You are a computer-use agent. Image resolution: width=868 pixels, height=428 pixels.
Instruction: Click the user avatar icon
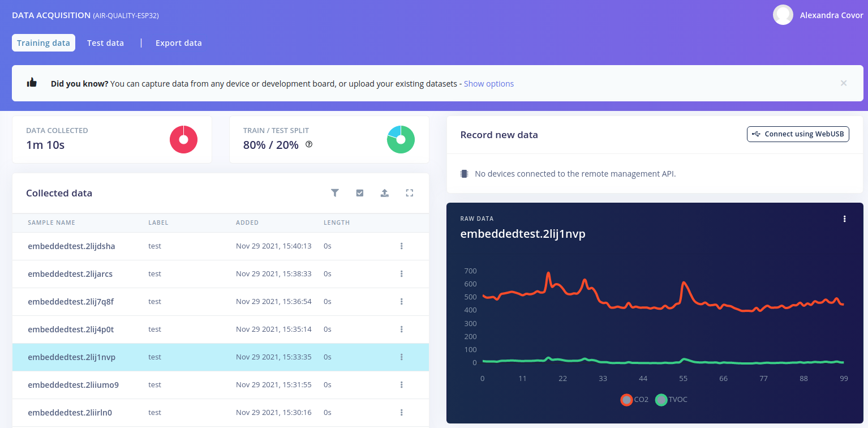[x=783, y=15]
